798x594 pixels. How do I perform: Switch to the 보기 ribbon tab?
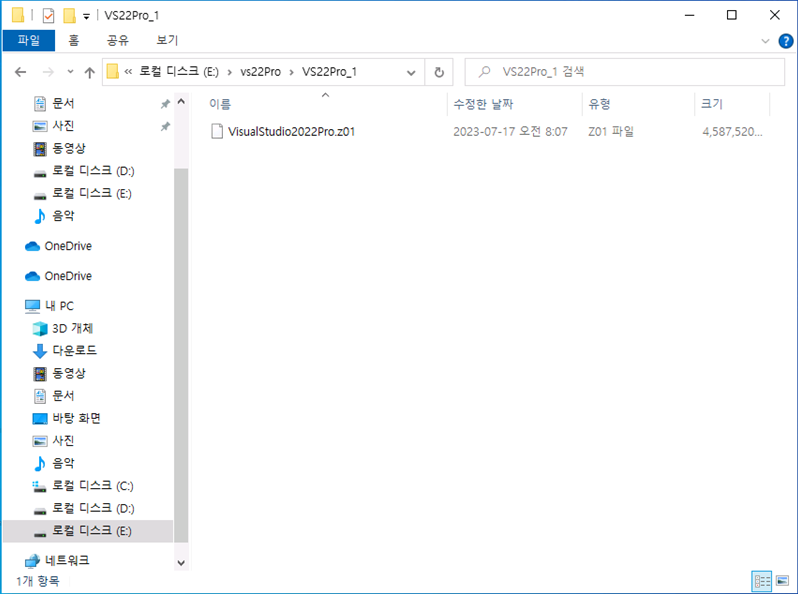click(x=167, y=40)
